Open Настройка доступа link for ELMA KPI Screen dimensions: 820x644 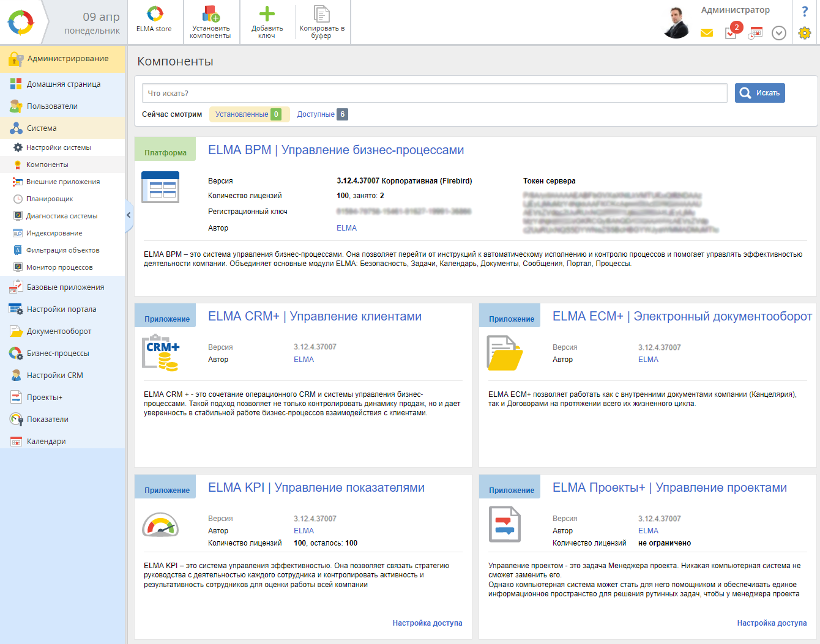tap(427, 623)
